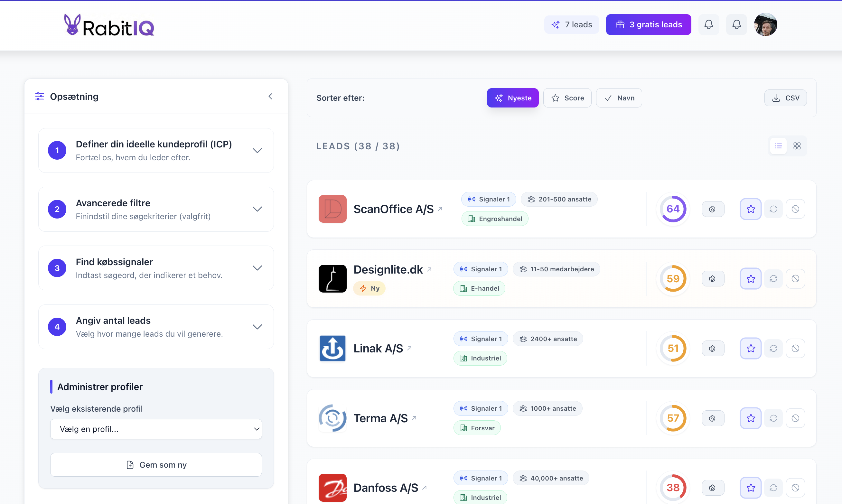Block the Danfoss A/S lead
Image resolution: width=842 pixels, height=504 pixels.
click(x=795, y=488)
